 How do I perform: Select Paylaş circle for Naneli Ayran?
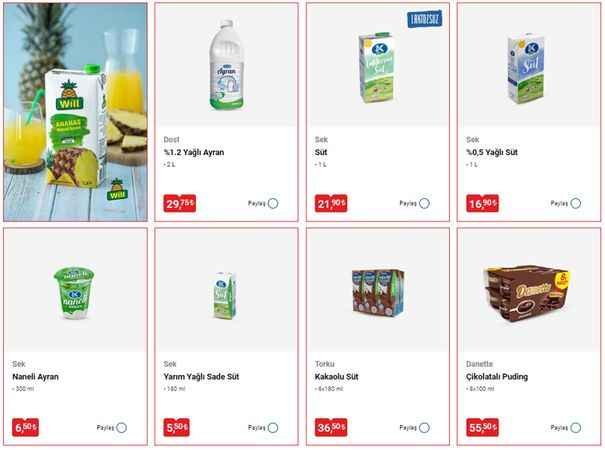click(122, 428)
